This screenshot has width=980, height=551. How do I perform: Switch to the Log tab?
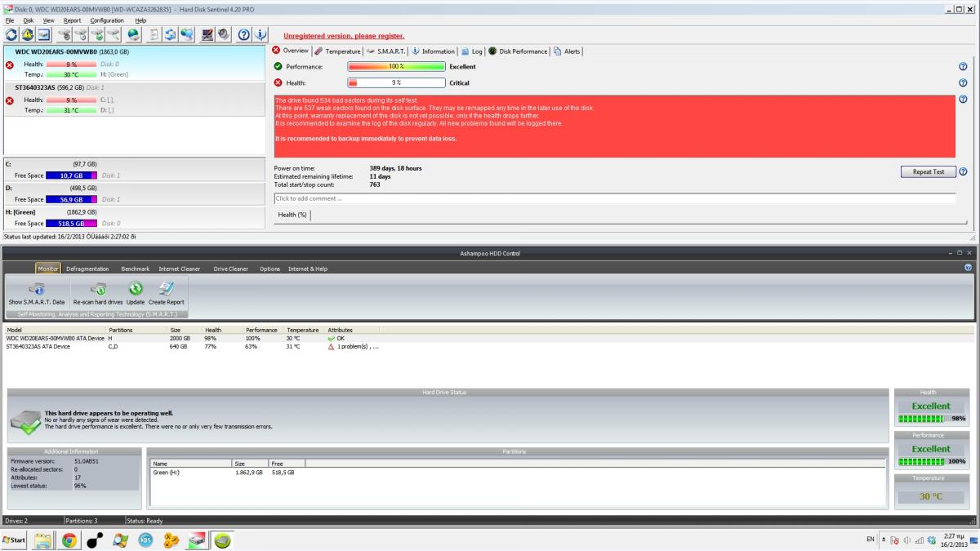coord(471,51)
